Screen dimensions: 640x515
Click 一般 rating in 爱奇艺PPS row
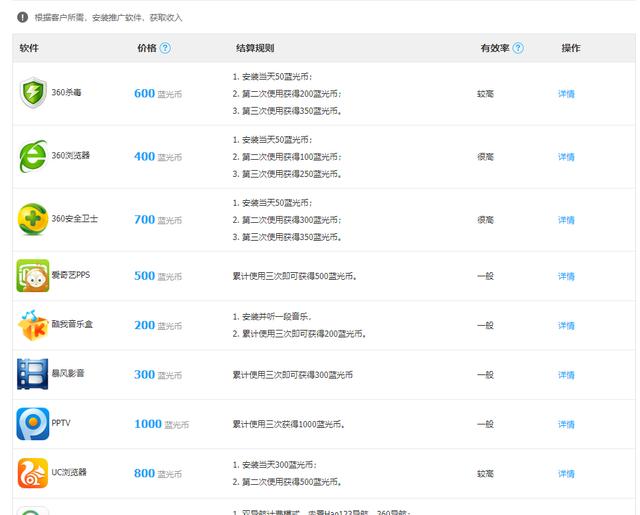[x=485, y=276]
